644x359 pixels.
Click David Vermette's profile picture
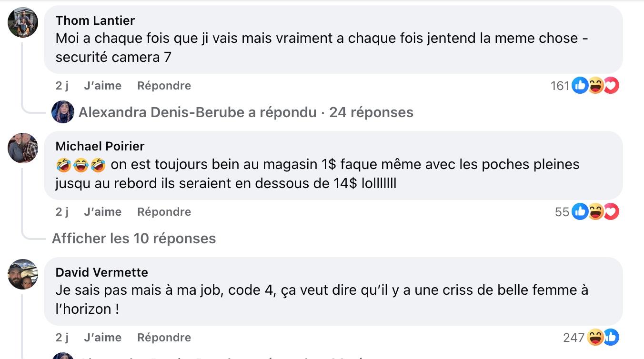tap(23, 274)
